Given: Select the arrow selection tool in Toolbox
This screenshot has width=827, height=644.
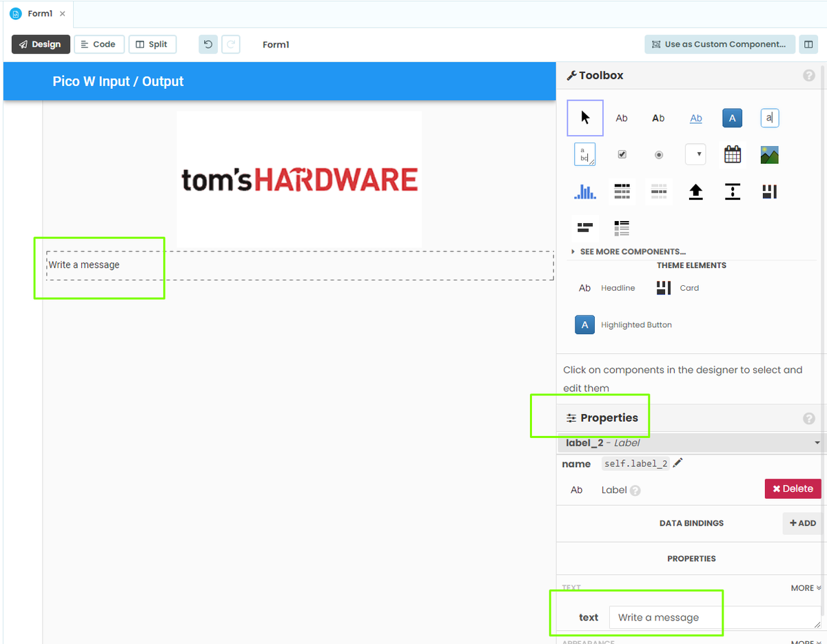Looking at the screenshot, I should tap(584, 117).
